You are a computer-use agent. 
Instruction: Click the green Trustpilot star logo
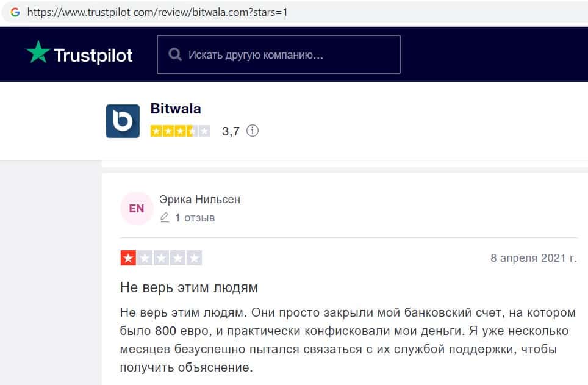[38, 52]
